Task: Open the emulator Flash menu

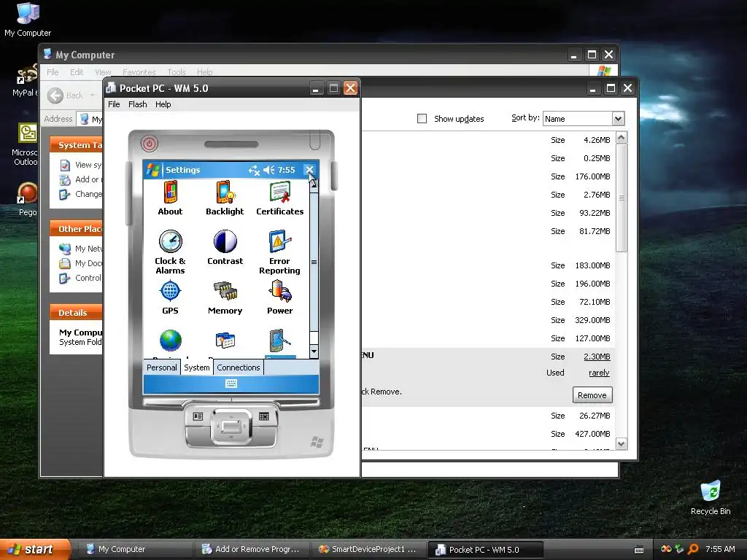Action: 138,104
